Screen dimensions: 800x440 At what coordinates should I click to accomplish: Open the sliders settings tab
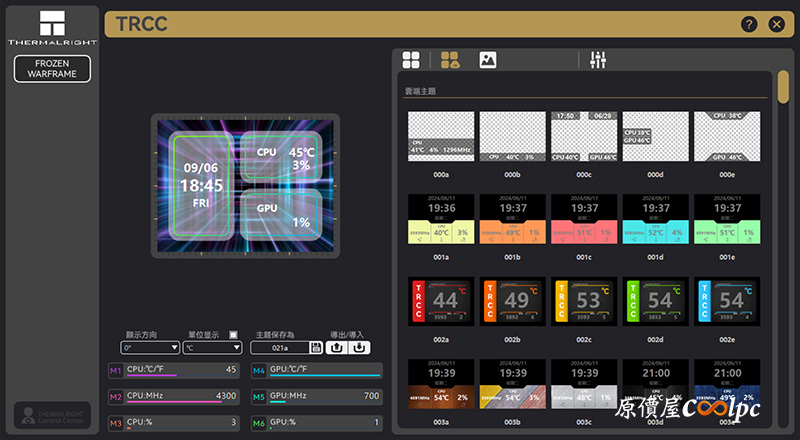598,60
